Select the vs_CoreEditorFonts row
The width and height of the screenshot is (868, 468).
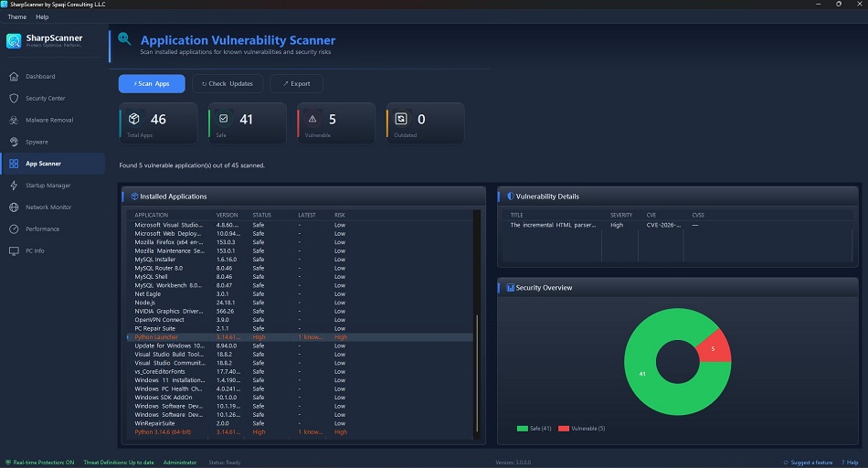click(300, 372)
